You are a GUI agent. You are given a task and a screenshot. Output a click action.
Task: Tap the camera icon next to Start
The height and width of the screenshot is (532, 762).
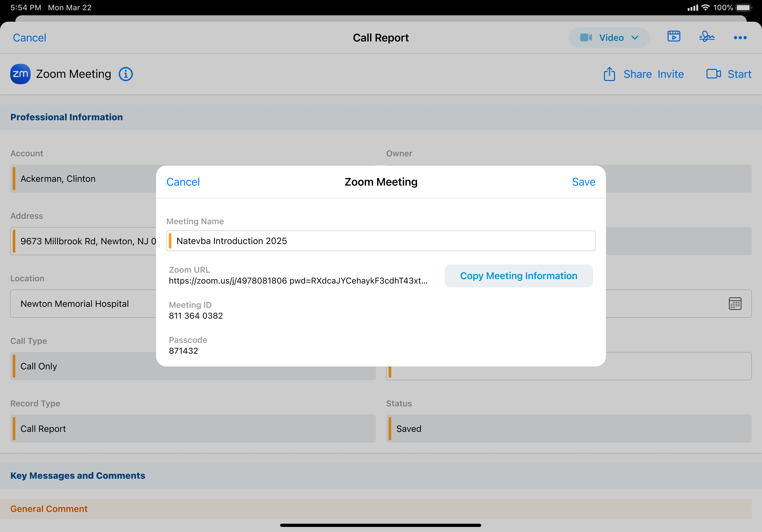tap(713, 74)
